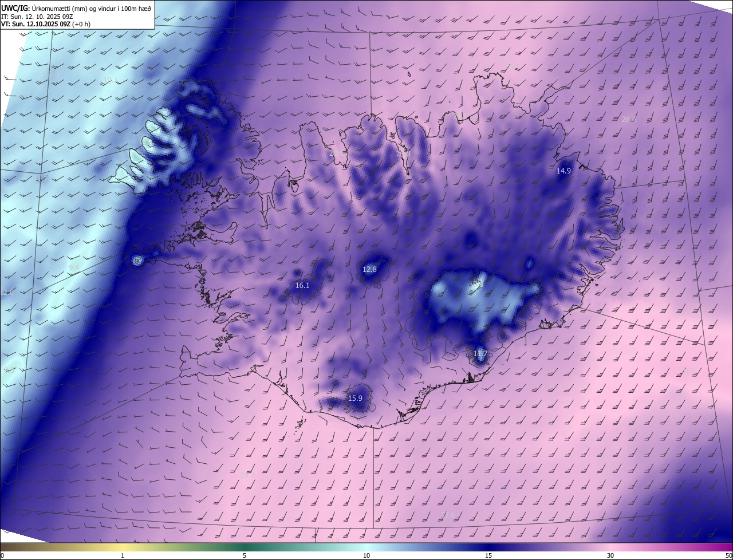Click the 'VT: Sun. 12.10.2025 09Z (+0 h)' line
The height and width of the screenshot is (560, 733).
tap(46, 24)
